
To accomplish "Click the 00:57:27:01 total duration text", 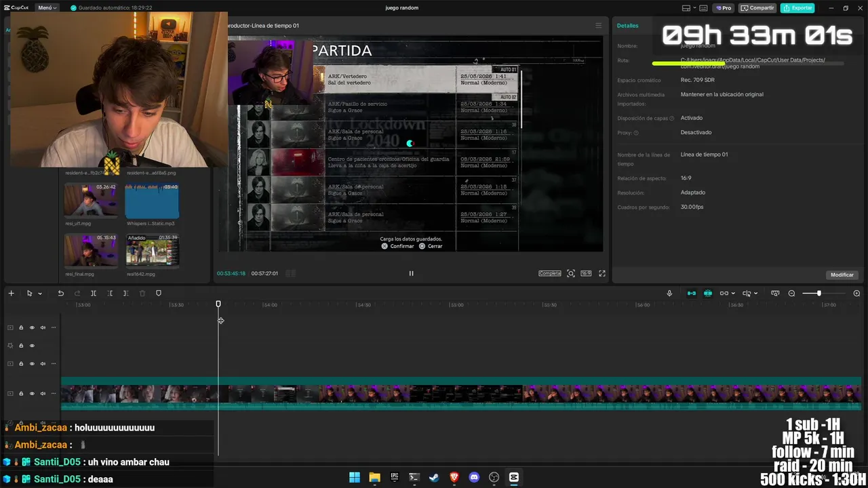I will [x=264, y=273].
